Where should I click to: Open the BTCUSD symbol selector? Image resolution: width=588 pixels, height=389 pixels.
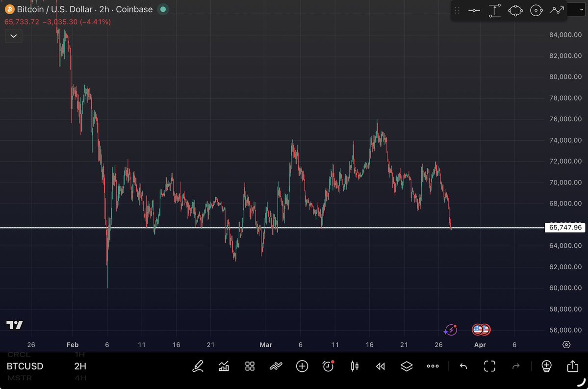[25, 366]
